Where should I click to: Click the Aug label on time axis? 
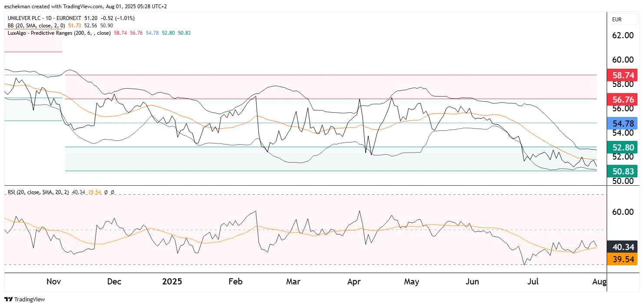(600, 281)
